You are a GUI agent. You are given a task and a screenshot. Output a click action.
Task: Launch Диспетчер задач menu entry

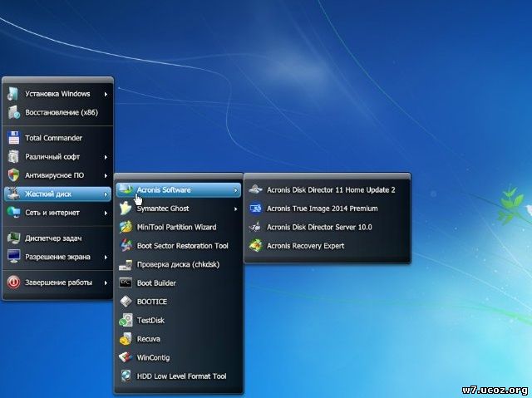click(x=57, y=238)
